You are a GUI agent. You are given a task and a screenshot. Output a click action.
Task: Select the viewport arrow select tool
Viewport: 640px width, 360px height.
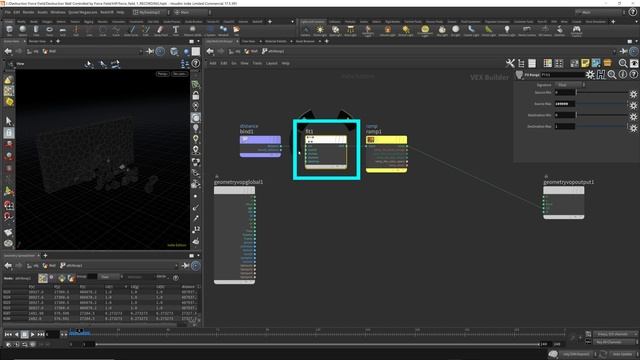(x=9, y=121)
